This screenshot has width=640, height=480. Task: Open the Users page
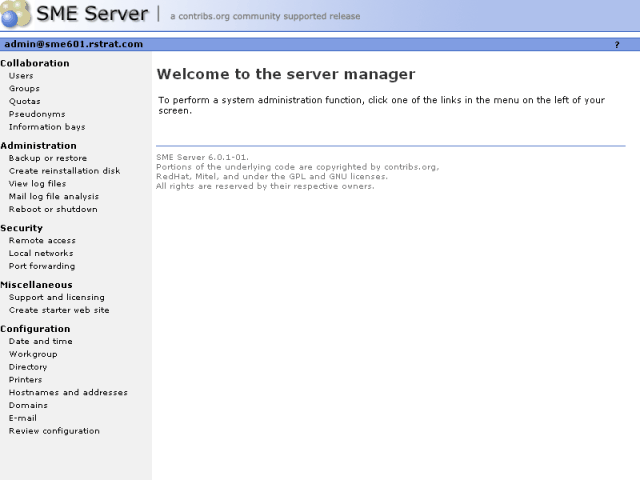[x=21, y=76]
